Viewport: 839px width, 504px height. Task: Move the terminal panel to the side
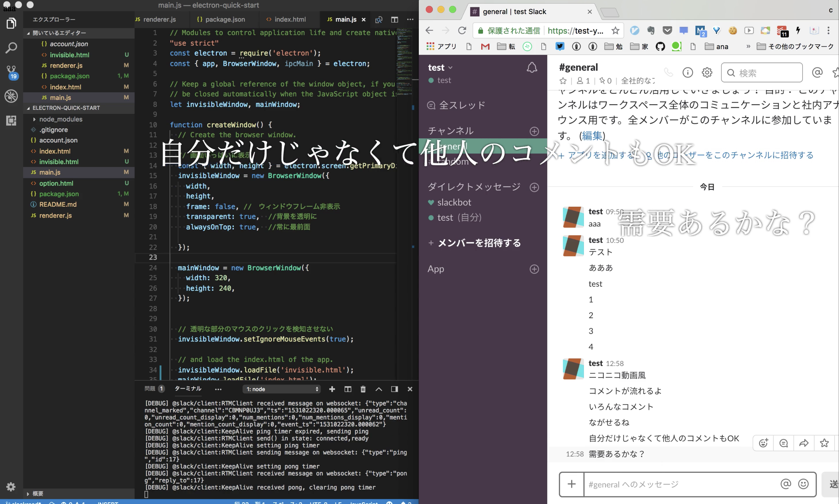pos(394,389)
